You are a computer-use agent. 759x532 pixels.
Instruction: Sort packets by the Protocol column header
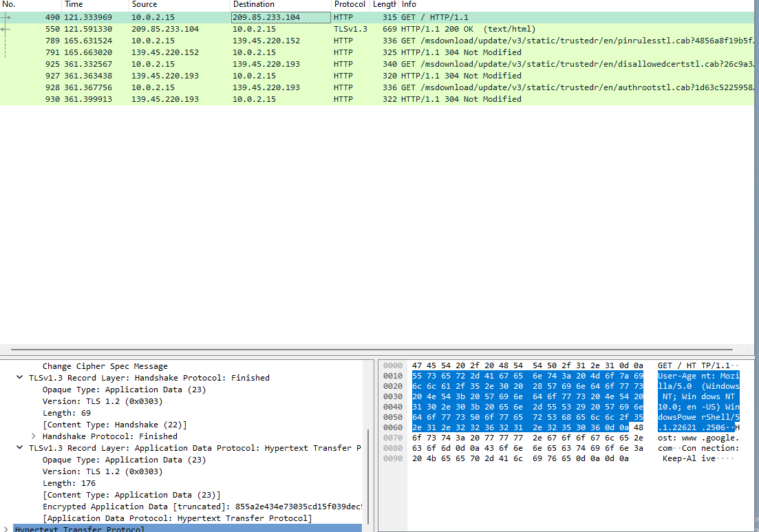tap(351, 4)
